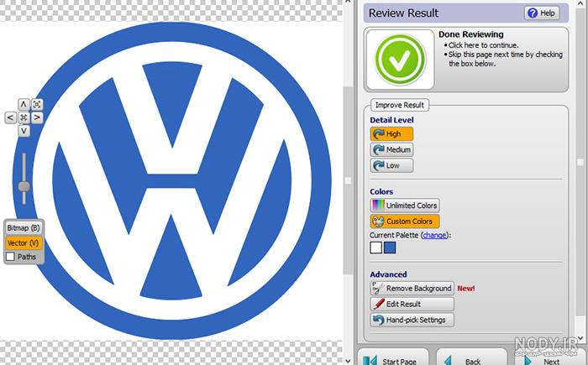Click the image pane vertical scrollbar
This screenshot has height=365, width=588.
click(348, 180)
